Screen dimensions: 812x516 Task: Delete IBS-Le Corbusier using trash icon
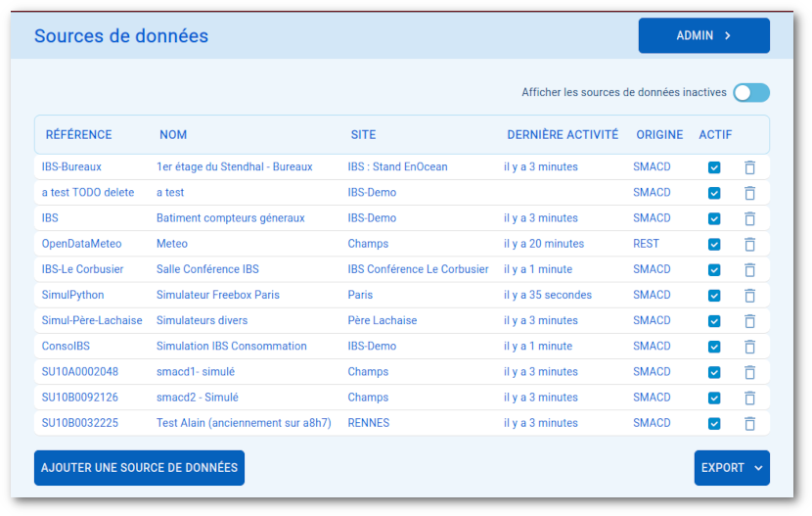tap(749, 269)
